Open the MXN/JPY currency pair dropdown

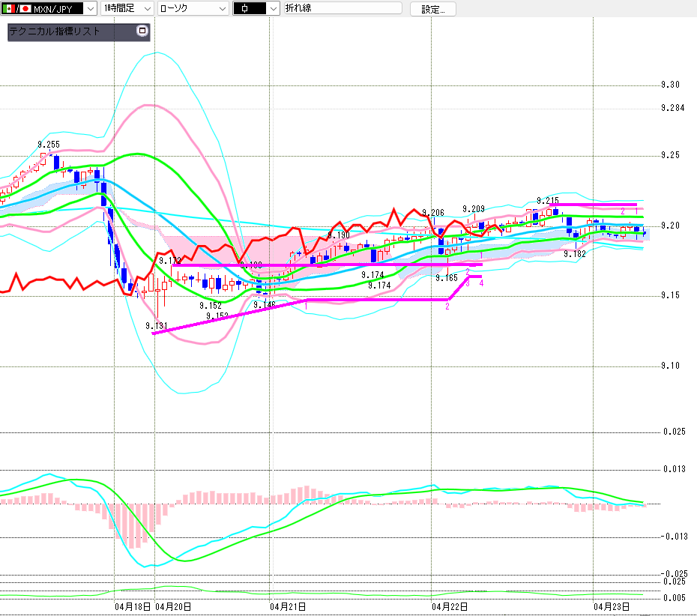click(x=90, y=9)
